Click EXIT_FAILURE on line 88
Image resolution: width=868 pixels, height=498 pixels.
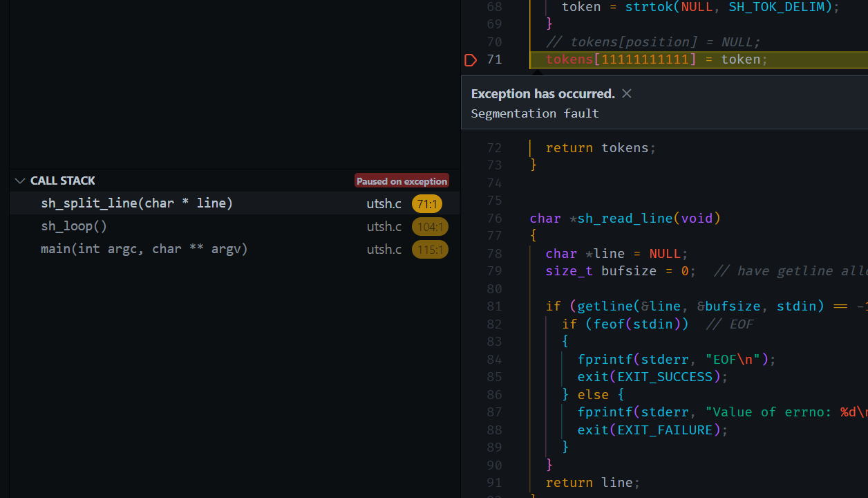[665, 430]
